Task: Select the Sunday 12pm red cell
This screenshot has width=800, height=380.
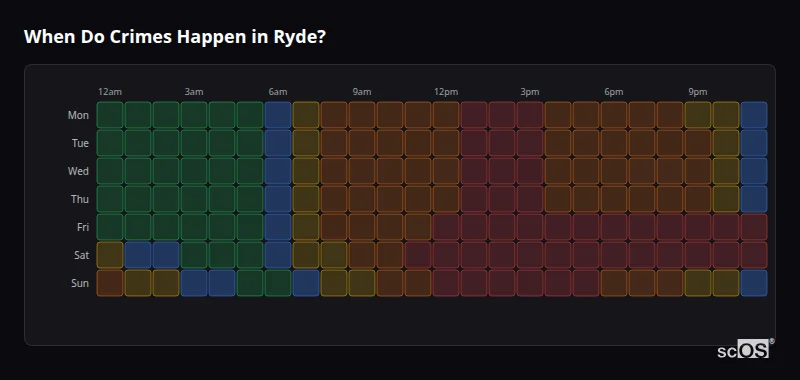Action: click(446, 283)
